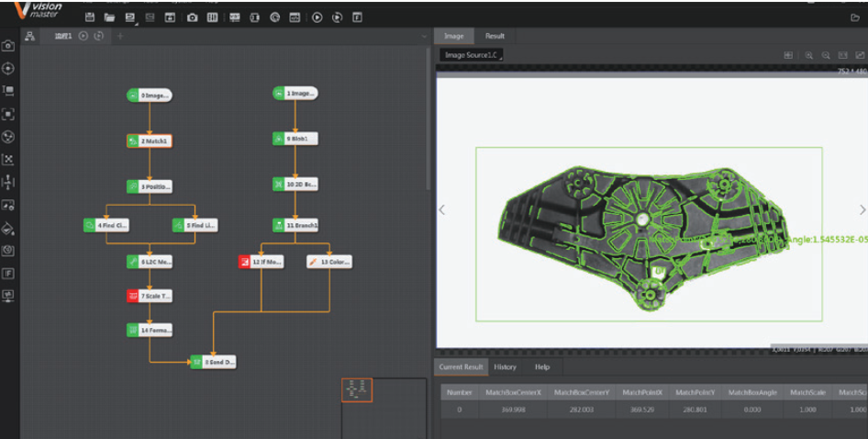868x439 pixels.
Task: Click the MatchBoxAngle column header
Action: [751, 392]
